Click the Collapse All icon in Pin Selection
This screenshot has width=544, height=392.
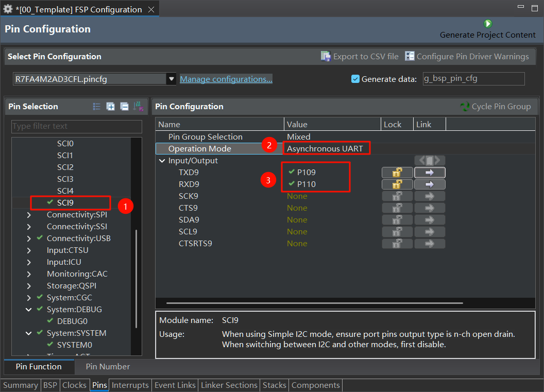[x=124, y=107]
